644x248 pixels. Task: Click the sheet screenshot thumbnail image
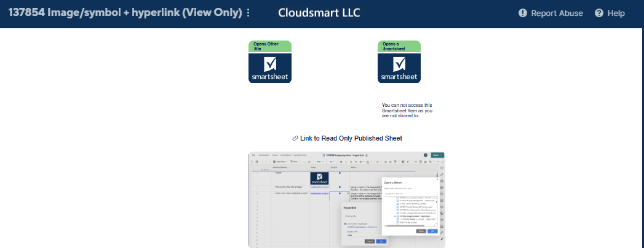point(347,200)
